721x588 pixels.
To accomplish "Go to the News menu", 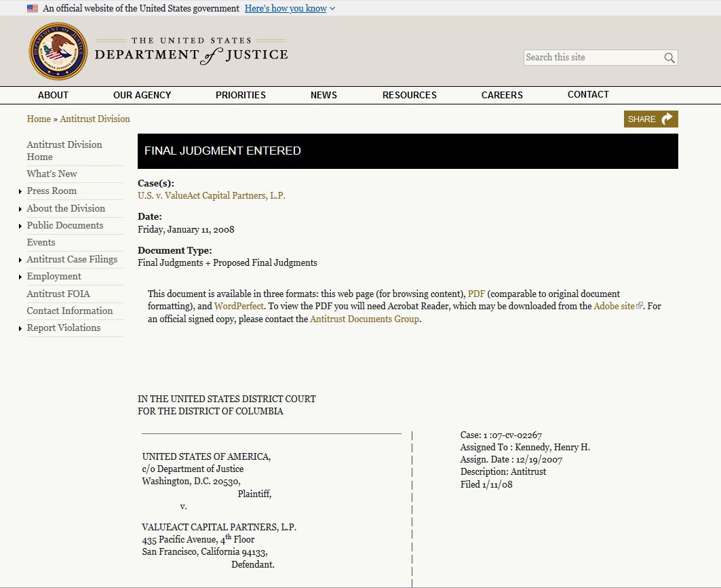I will pyautogui.click(x=324, y=95).
